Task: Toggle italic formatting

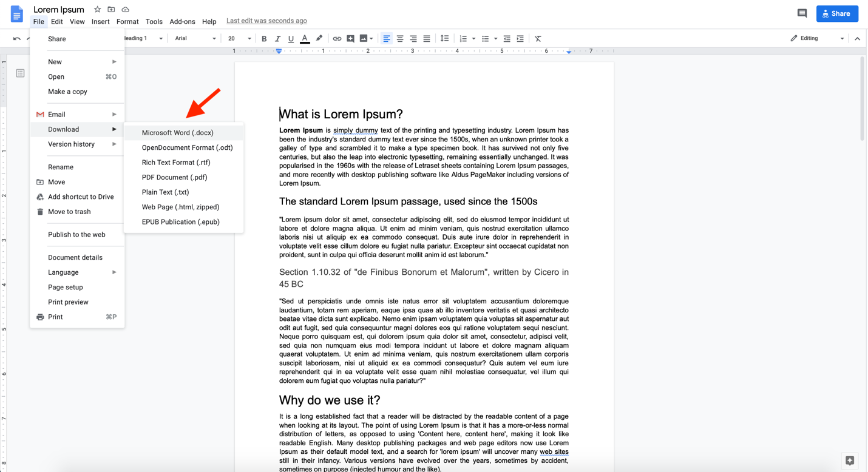Action: pyautogui.click(x=277, y=39)
